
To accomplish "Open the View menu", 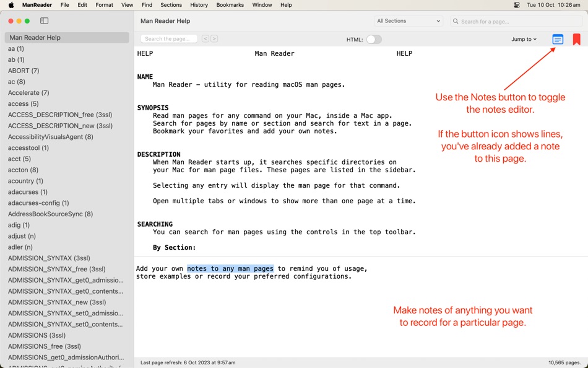I will coord(127,5).
